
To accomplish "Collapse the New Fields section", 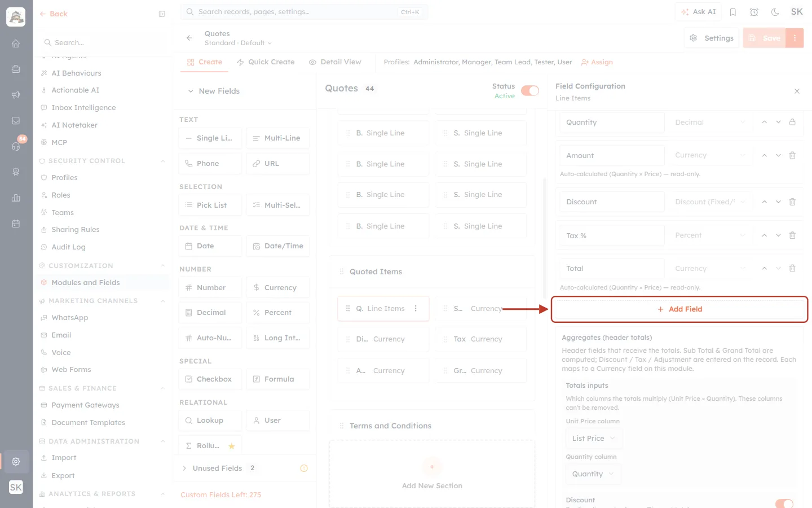I will point(191,91).
